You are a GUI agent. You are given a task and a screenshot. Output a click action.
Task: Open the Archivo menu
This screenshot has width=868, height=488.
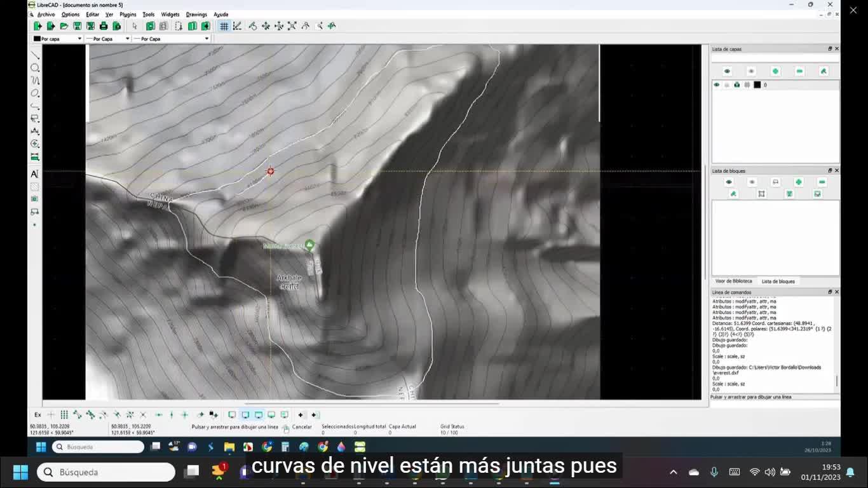(x=46, y=14)
